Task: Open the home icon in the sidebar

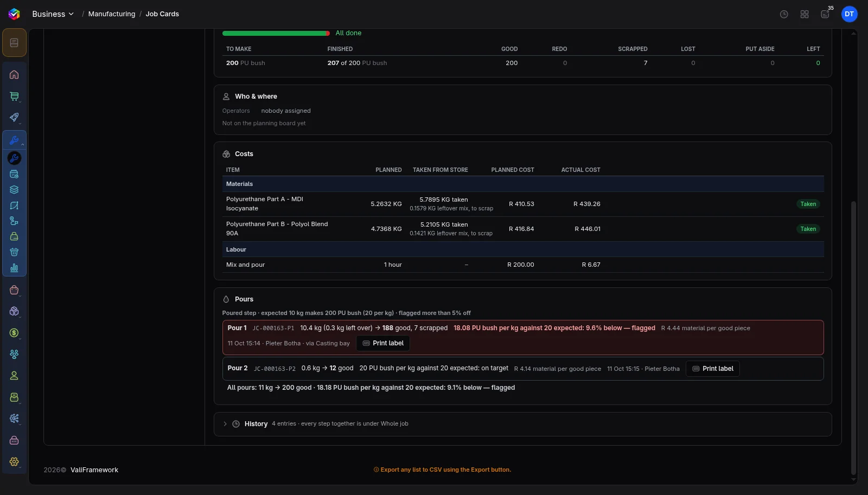Action: [x=14, y=75]
